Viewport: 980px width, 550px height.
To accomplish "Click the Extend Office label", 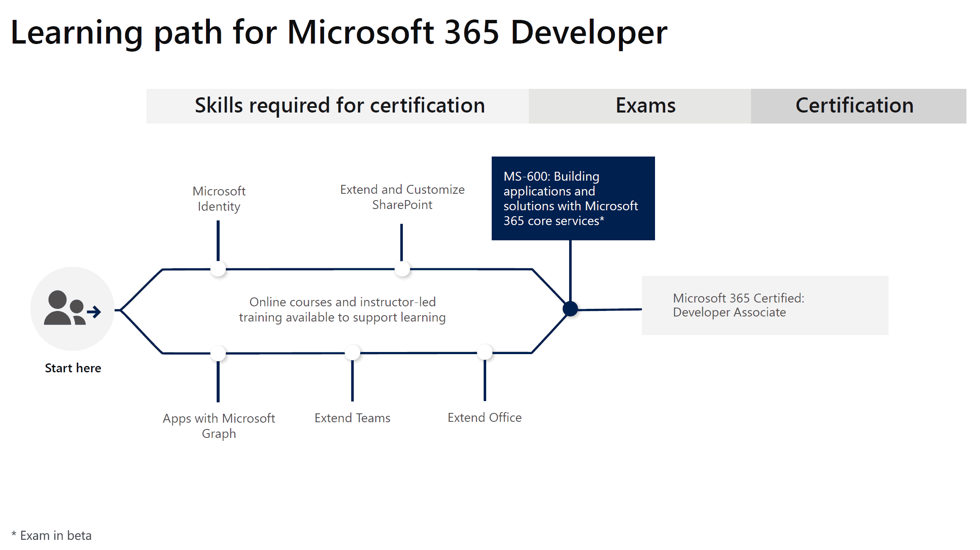I will click(x=484, y=417).
